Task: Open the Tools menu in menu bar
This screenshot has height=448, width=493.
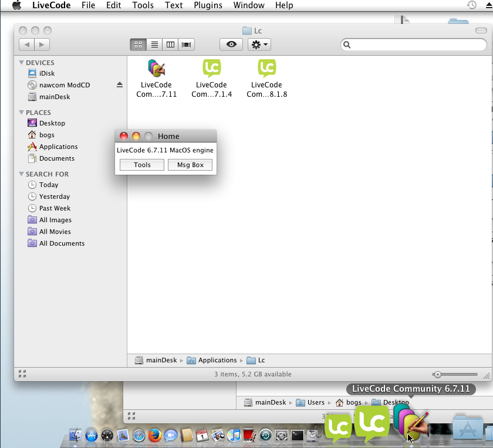Action: coord(143,5)
